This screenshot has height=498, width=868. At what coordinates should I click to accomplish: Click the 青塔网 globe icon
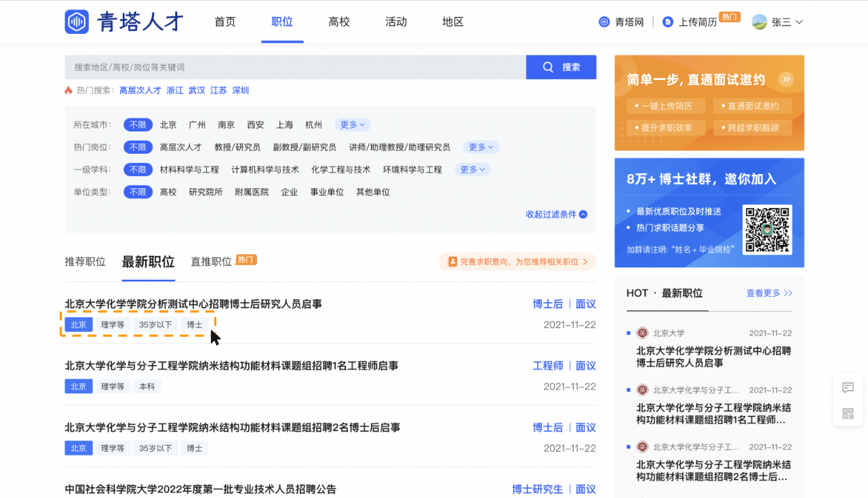pyautogui.click(x=604, y=22)
